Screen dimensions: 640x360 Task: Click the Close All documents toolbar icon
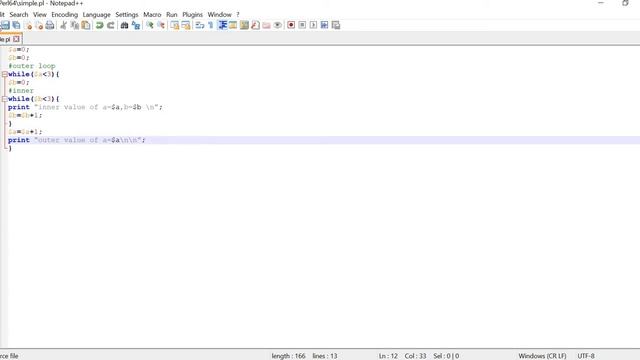[x=39, y=25]
